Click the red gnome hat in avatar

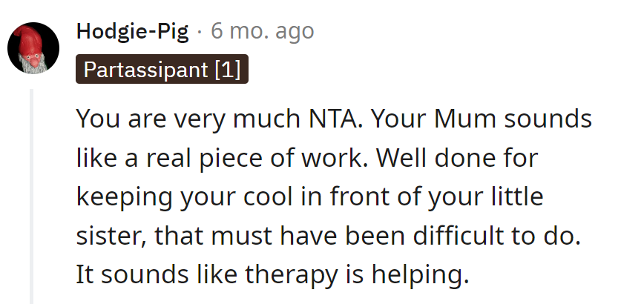(32, 40)
